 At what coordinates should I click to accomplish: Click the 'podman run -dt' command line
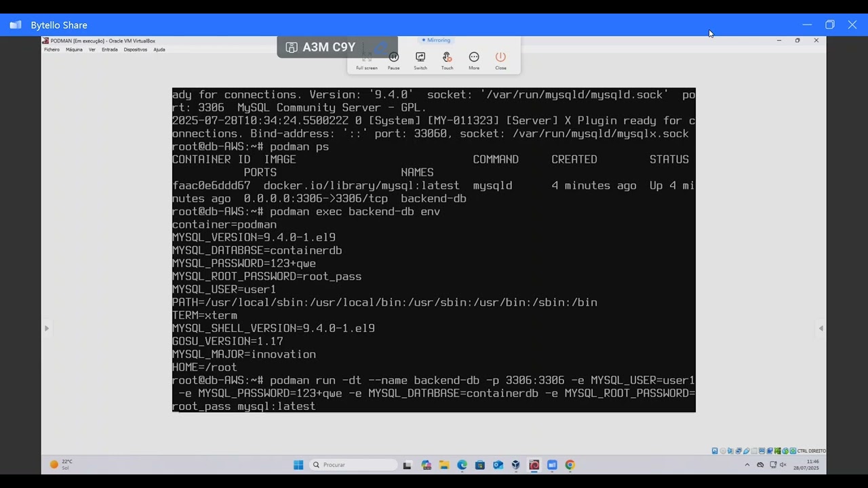[x=434, y=394]
